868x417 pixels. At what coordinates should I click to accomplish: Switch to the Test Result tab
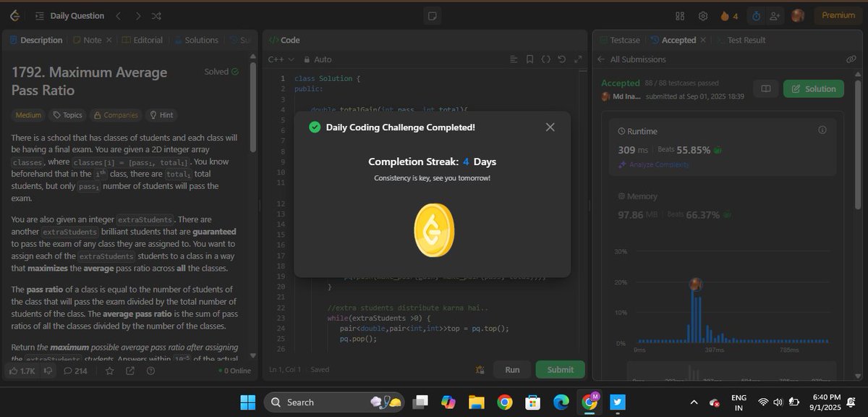741,41
